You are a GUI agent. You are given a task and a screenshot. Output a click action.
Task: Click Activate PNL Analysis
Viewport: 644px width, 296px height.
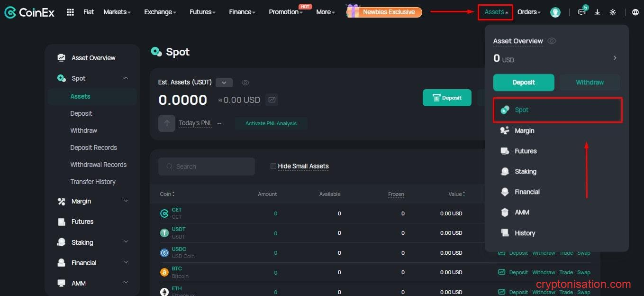271,124
